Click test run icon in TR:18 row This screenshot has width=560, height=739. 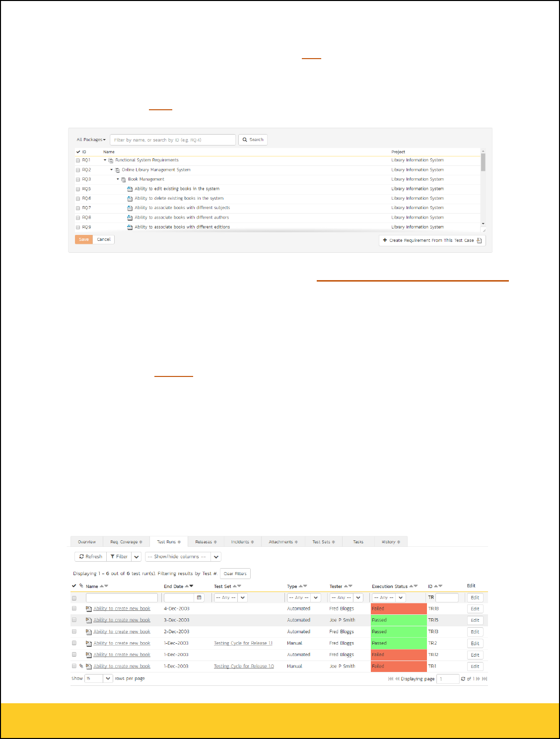click(x=89, y=609)
